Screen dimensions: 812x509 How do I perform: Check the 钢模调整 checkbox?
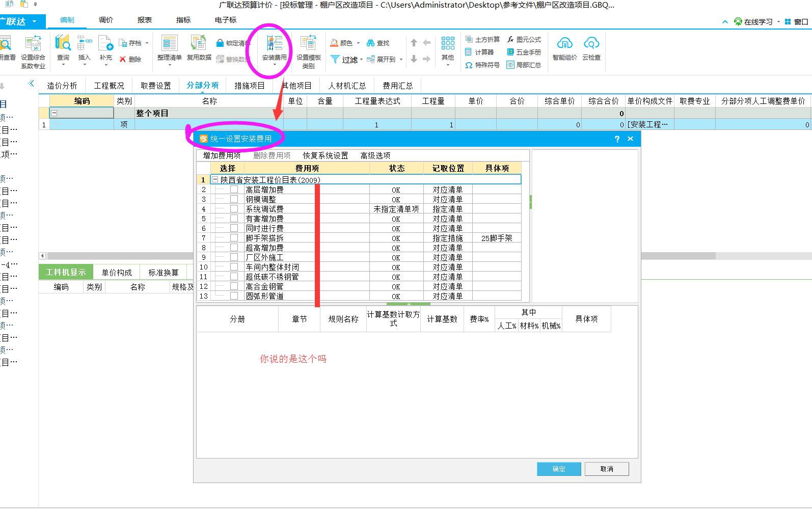[x=234, y=199]
